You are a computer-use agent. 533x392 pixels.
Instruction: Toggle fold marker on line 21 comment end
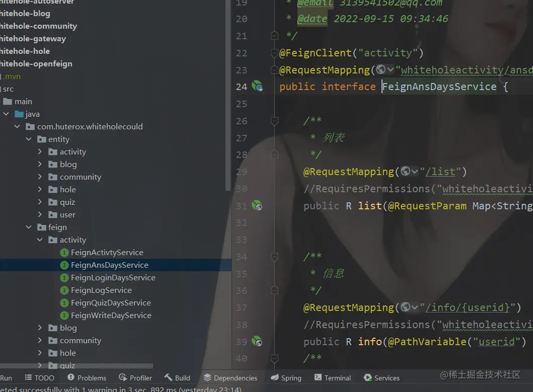(275, 35)
